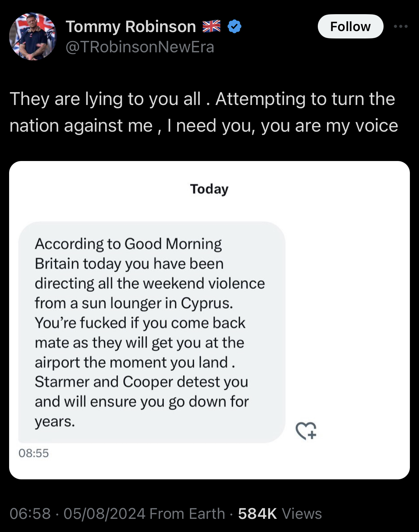The width and height of the screenshot is (419, 532).
Task: Click the 08:55 message time stamp
Action: pyautogui.click(x=34, y=453)
